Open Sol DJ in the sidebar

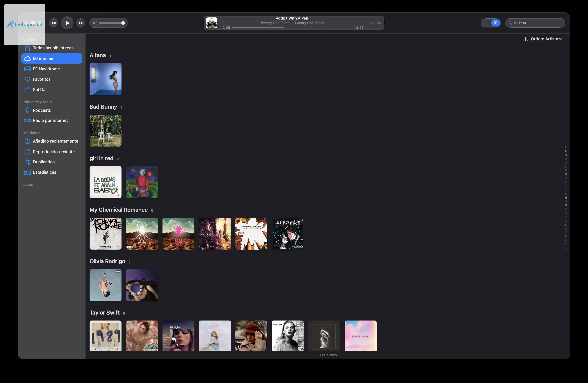coord(52,89)
